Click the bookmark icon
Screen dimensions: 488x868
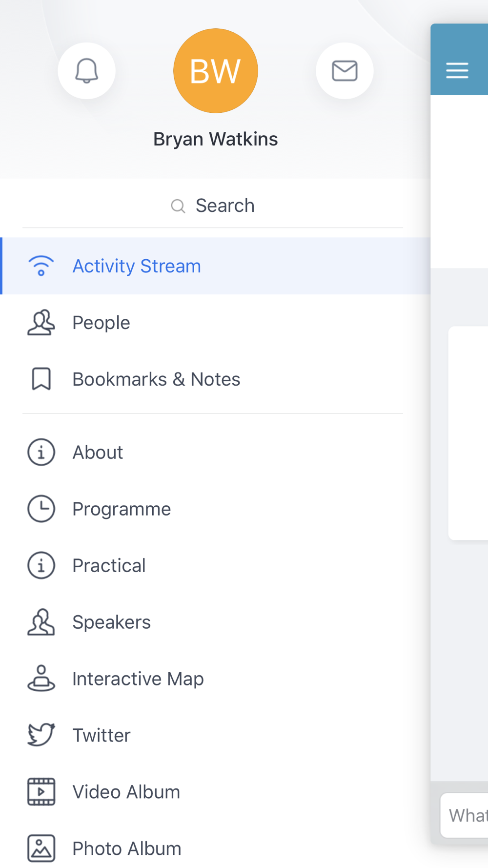(x=41, y=379)
